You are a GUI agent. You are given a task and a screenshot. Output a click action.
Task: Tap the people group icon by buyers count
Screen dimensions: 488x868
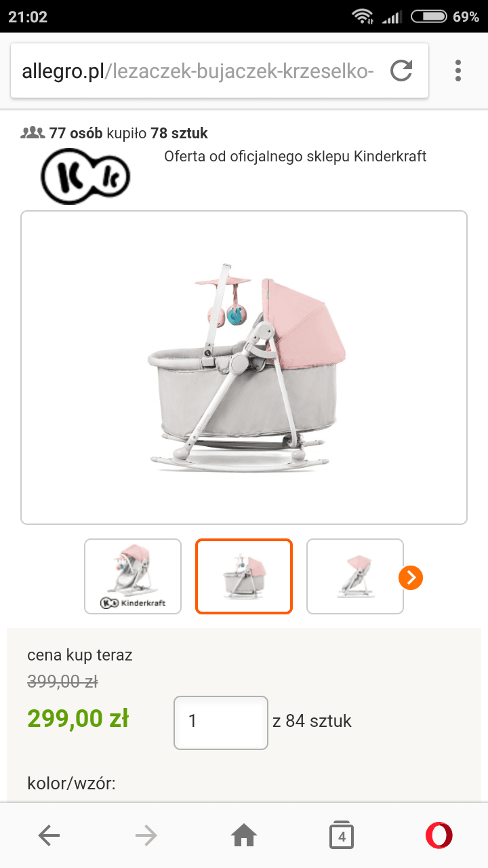click(33, 132)
